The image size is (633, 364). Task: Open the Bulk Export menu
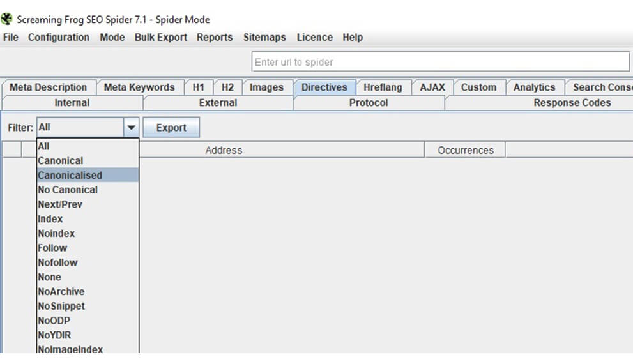pyautogui.click(x=161, y=37)
